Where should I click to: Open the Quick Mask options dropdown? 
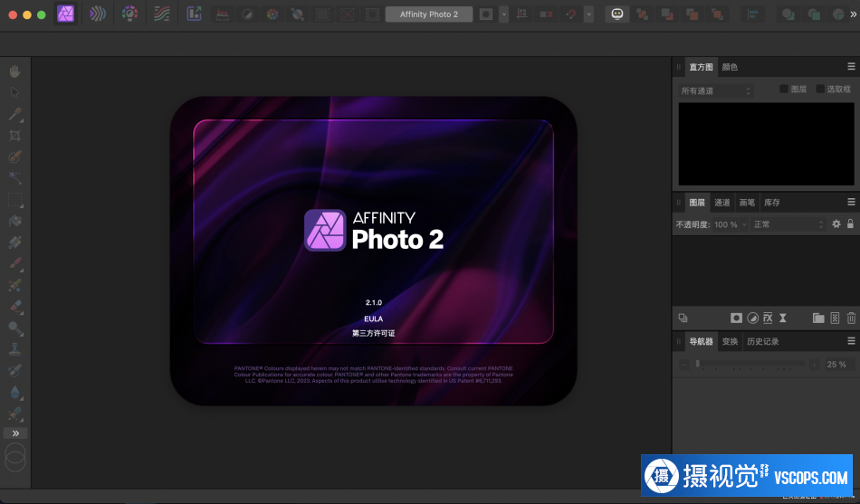pyautogui.click(x=503, y=14)
